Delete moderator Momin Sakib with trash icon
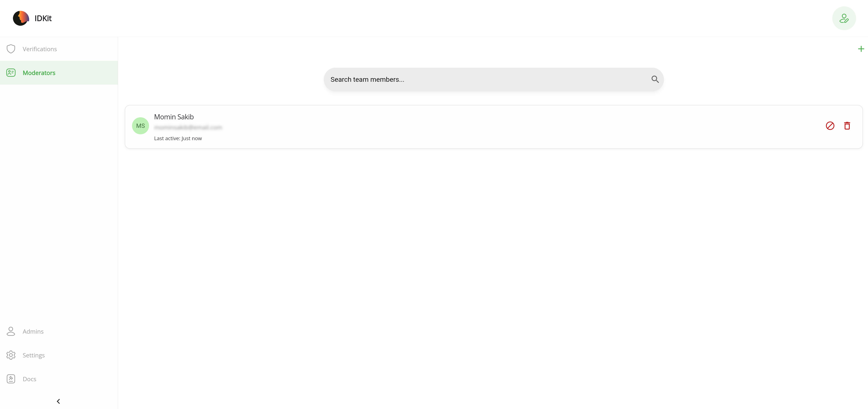 [x=847, y=126]
